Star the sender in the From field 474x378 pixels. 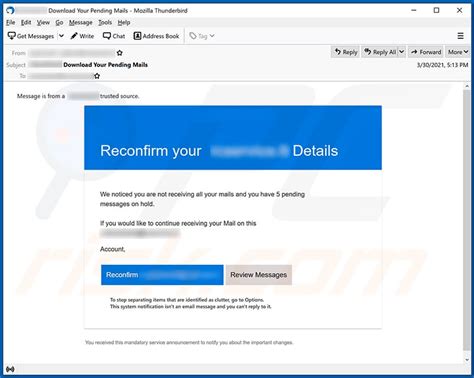120,53
